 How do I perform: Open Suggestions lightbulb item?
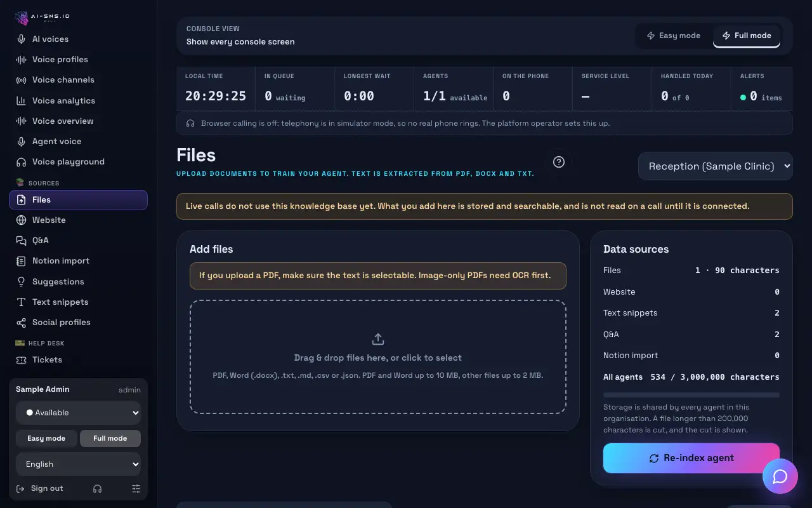pos(78,281)
